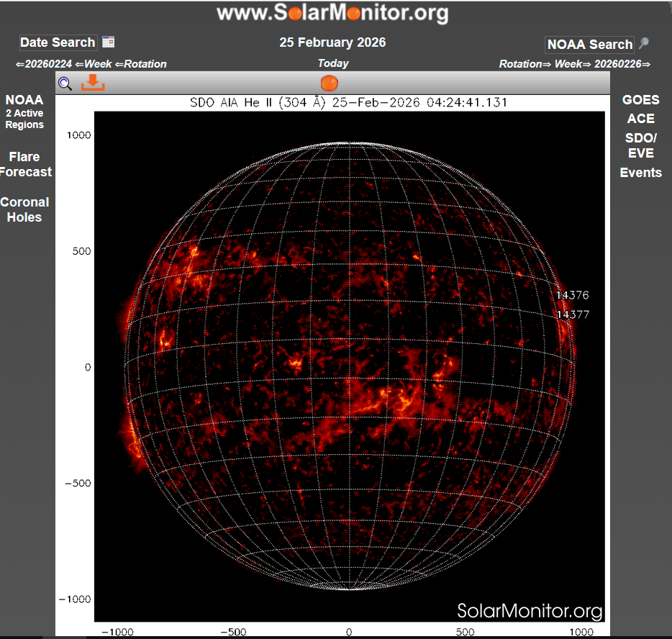Open the Flare Forecast section
This screenshot has height=639, width=672.
click(x=26, y=164)
